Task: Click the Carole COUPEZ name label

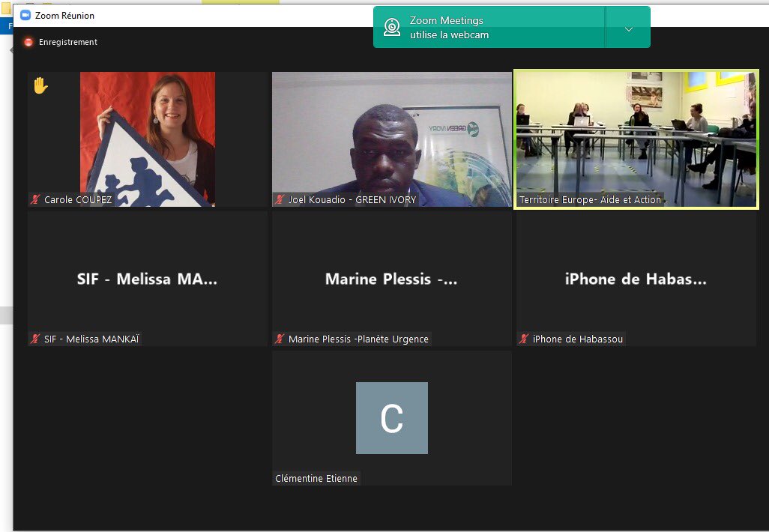Action: (78, 199)
